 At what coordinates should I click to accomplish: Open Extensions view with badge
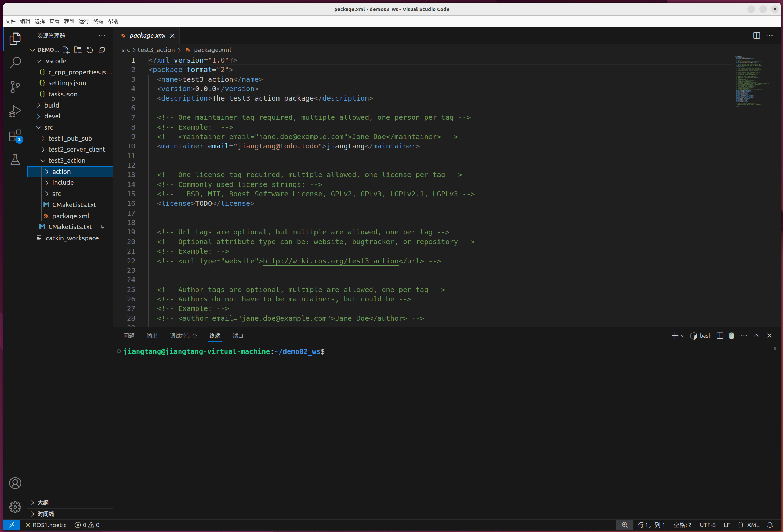15,136
